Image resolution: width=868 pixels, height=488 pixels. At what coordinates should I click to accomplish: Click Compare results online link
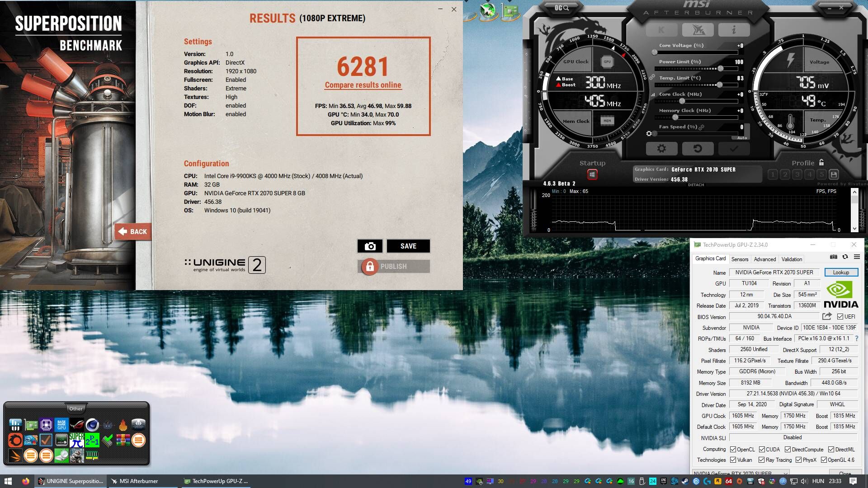363,85
